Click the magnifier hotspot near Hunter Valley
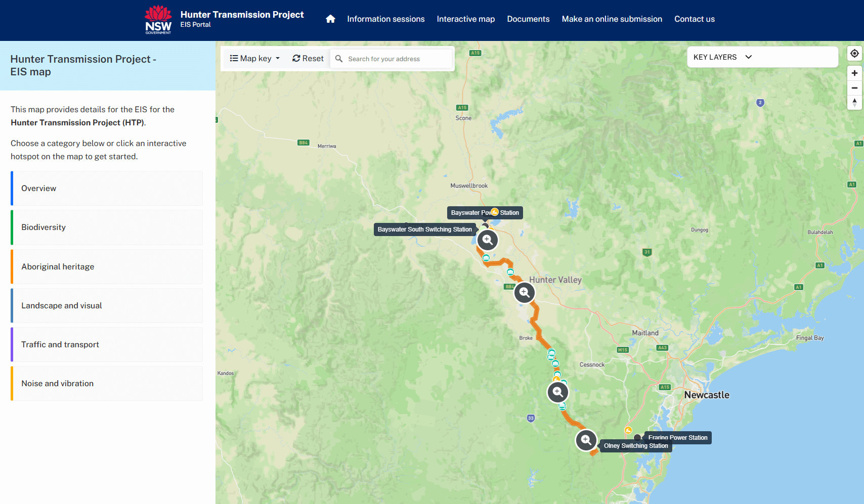The width and height of the screenshot is (864, 504). [x=525, y=293]
